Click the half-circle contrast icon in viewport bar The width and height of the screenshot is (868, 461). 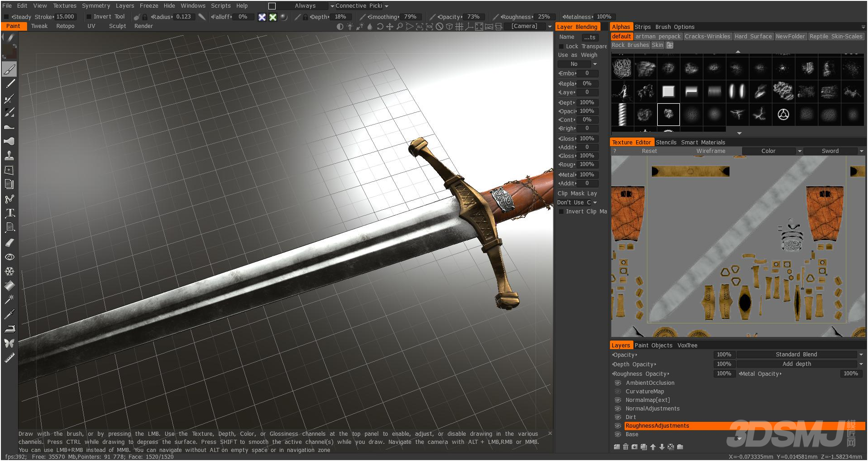pyautogui.click(x=340, y=27)
